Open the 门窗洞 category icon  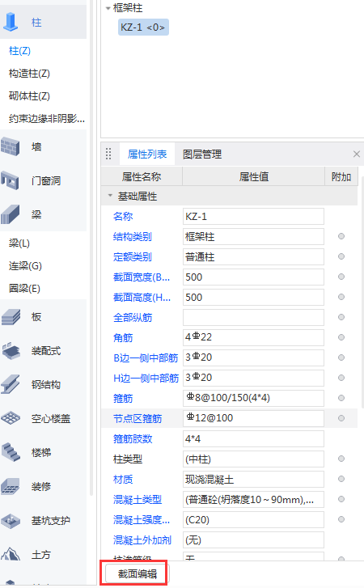(x=11, y=180)
